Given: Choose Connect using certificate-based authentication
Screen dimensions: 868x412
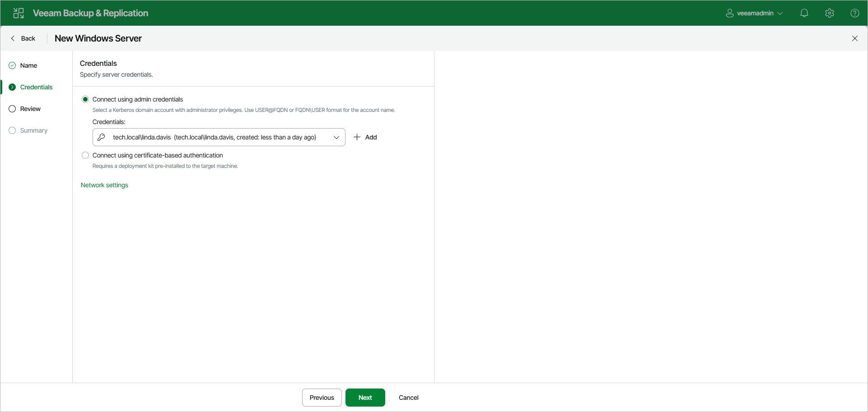Looking at the screenshot, I should click(x=85, y=155).
